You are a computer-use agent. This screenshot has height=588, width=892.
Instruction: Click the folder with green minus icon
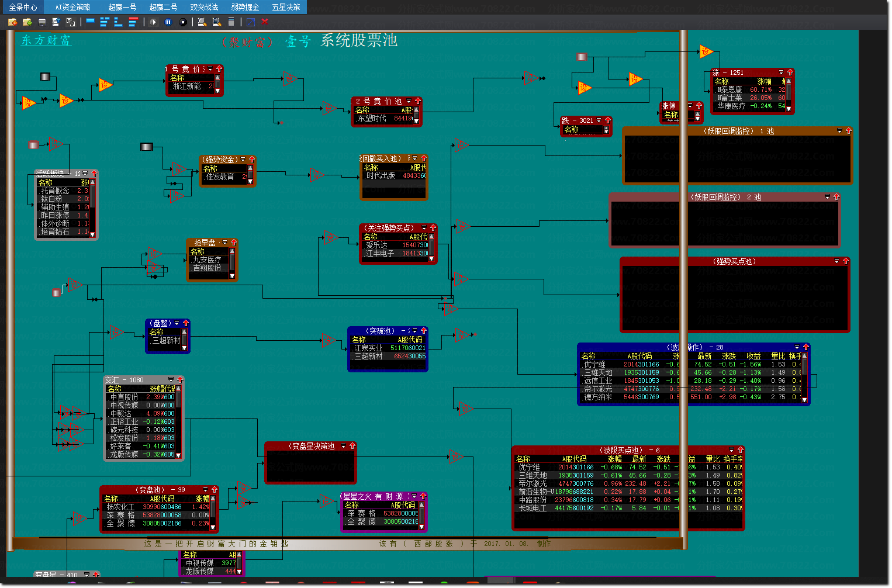(27, 22)
